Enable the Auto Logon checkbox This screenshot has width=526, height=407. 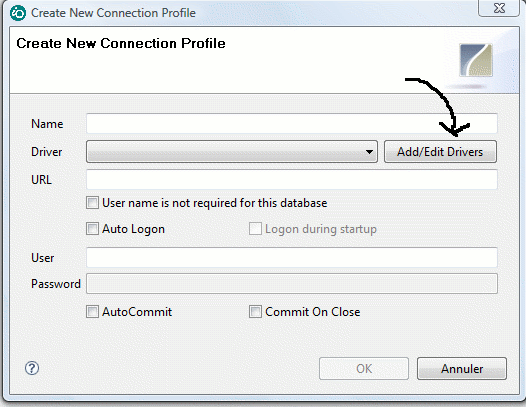click(x=92, y=229)
